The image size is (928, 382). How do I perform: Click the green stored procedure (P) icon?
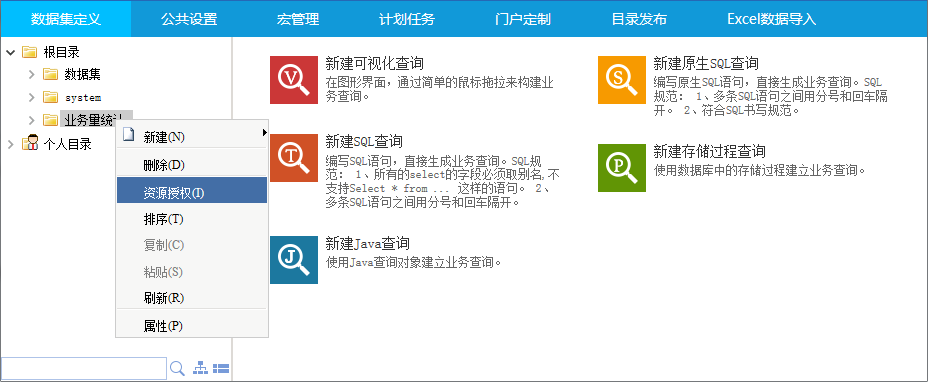tap(621, 168)
